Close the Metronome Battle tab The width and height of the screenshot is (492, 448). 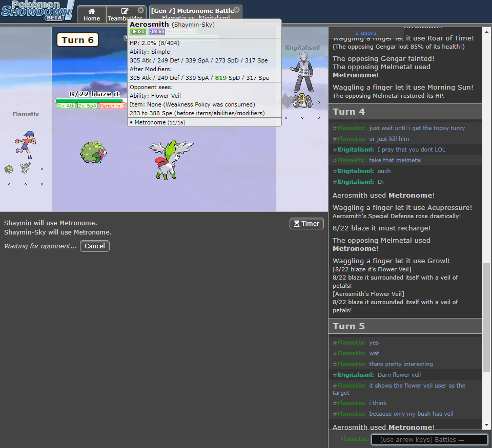click(x=237, y=10)
